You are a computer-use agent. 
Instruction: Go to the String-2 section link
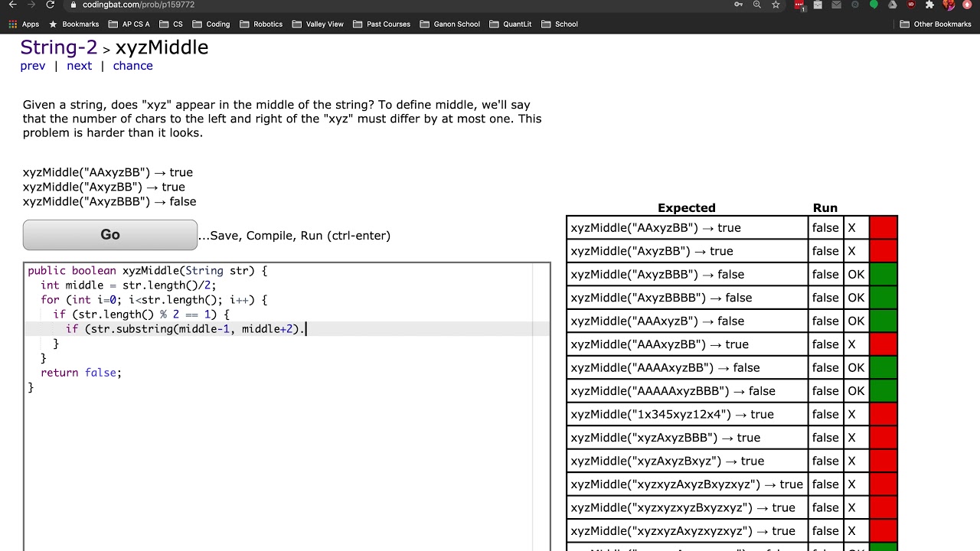(59, 47)
